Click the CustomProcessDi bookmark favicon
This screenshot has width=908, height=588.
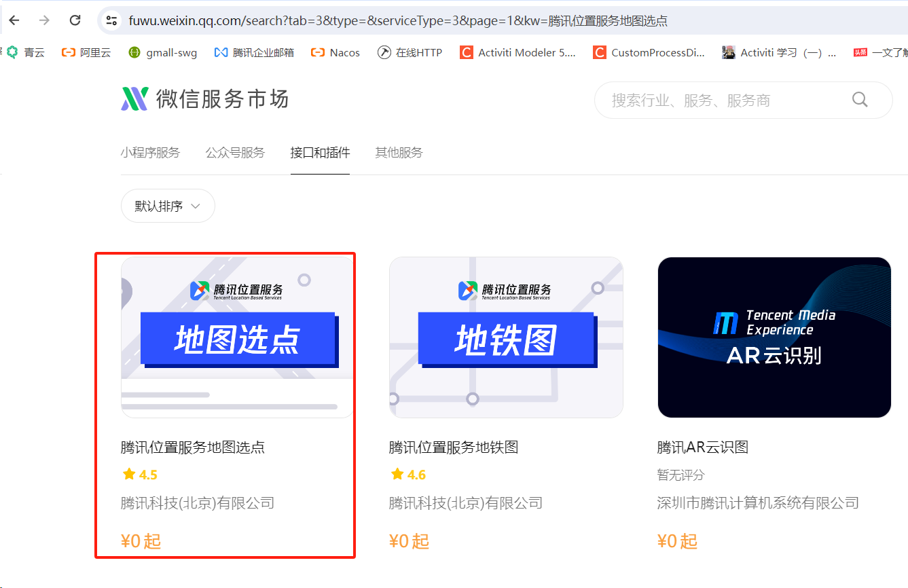[599, 52]
